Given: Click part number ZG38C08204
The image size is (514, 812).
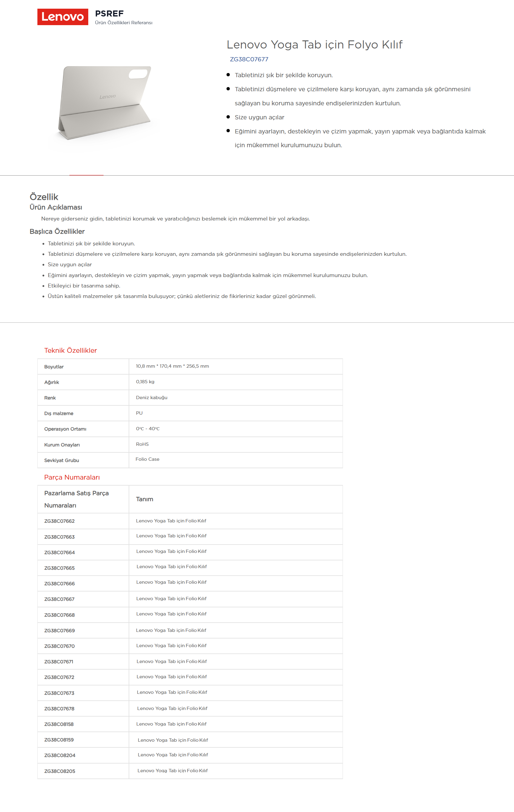Looking at the screenshot, I should (x=60, y=755).
